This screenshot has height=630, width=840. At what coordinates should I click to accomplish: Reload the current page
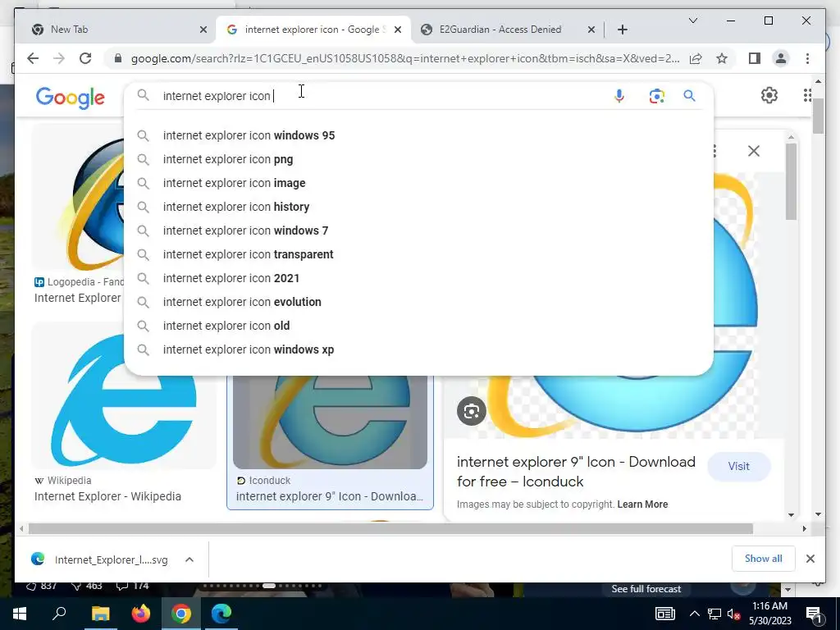point(85,58)
